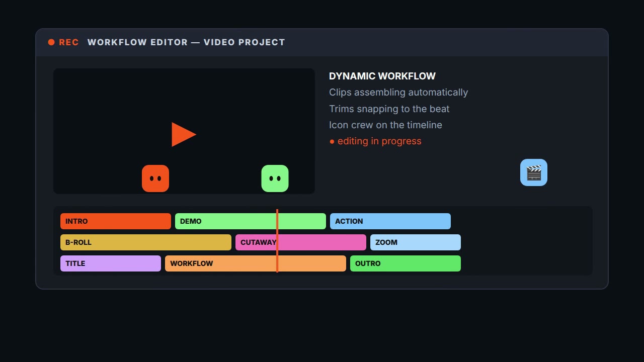
Task: Select the pink CUTAWAY clip
Action: click(x=301, y=242)
